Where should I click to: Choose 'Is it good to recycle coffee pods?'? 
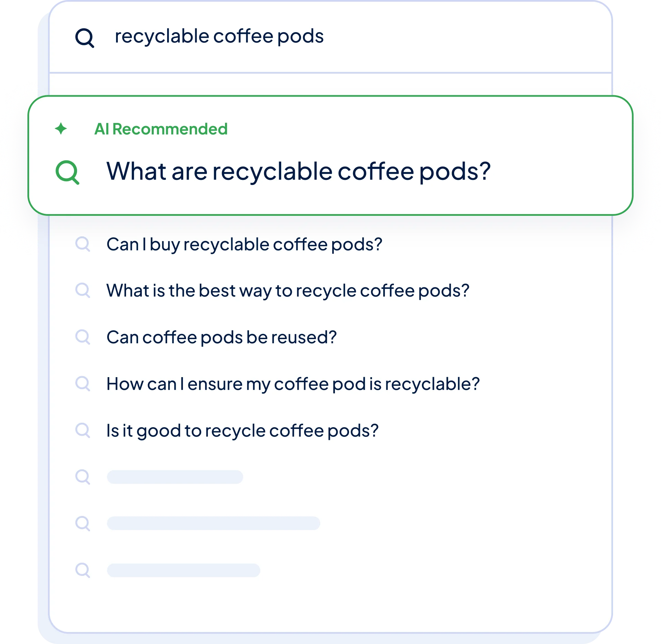coord(242,431)
